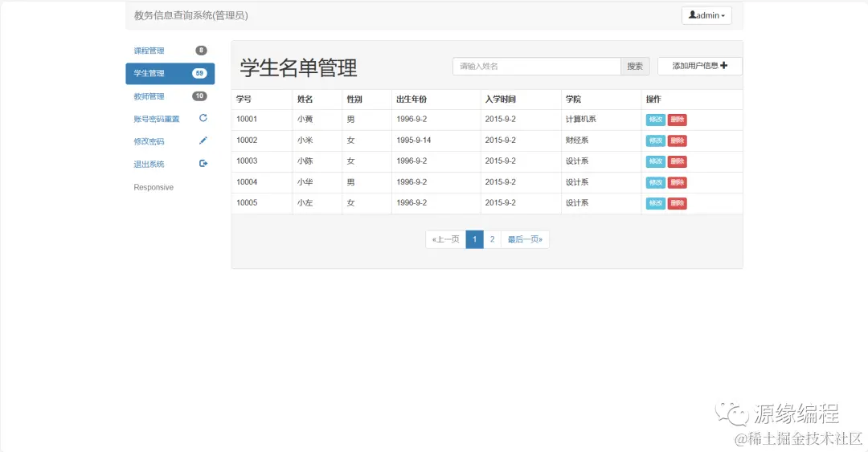Click the red 删除 button for student 10003
868x452 pixels.
[x=677, y=161]
